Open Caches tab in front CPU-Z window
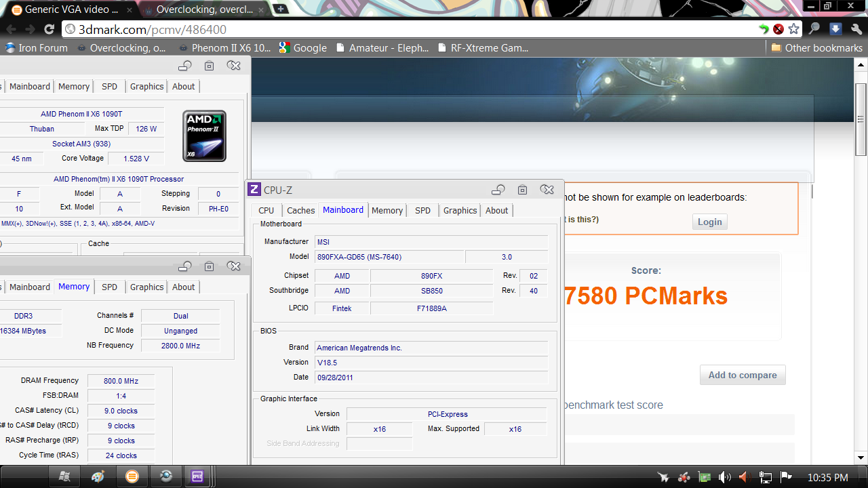The image size is (868, 488). pos(300,211)
